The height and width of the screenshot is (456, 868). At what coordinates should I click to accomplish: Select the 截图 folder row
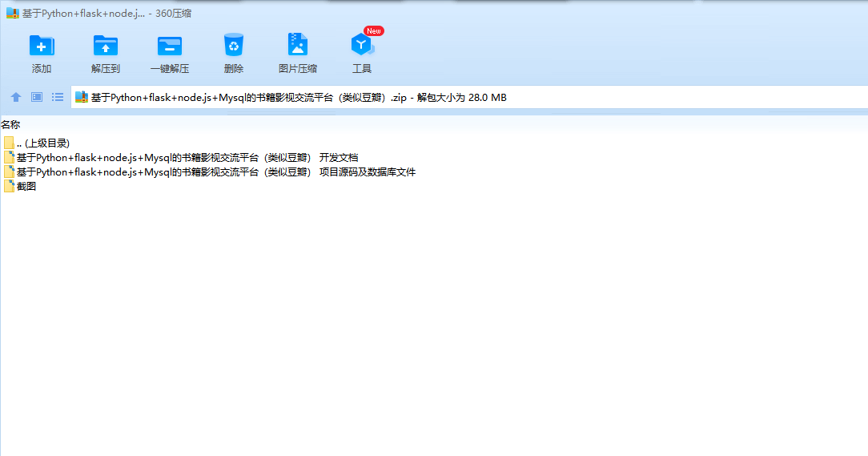click(20, 186)
